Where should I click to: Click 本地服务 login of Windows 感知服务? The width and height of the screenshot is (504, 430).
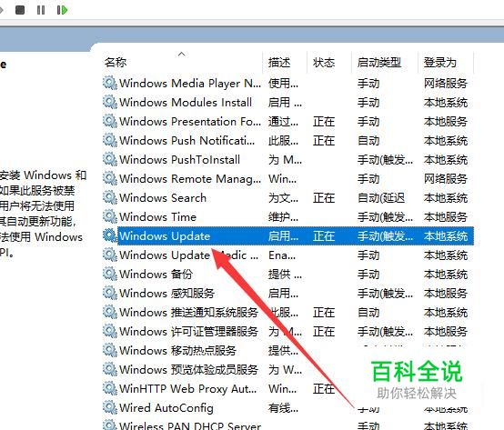click(x=446, y=294)
